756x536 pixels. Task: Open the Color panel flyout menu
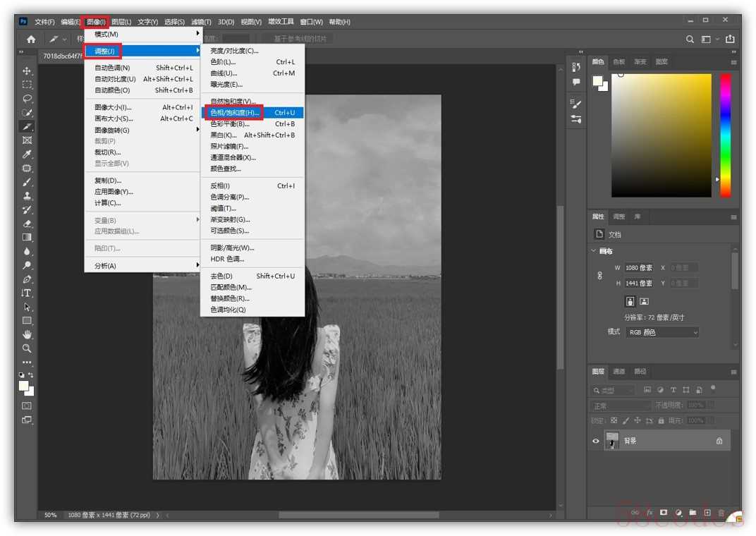click(733, 62)
